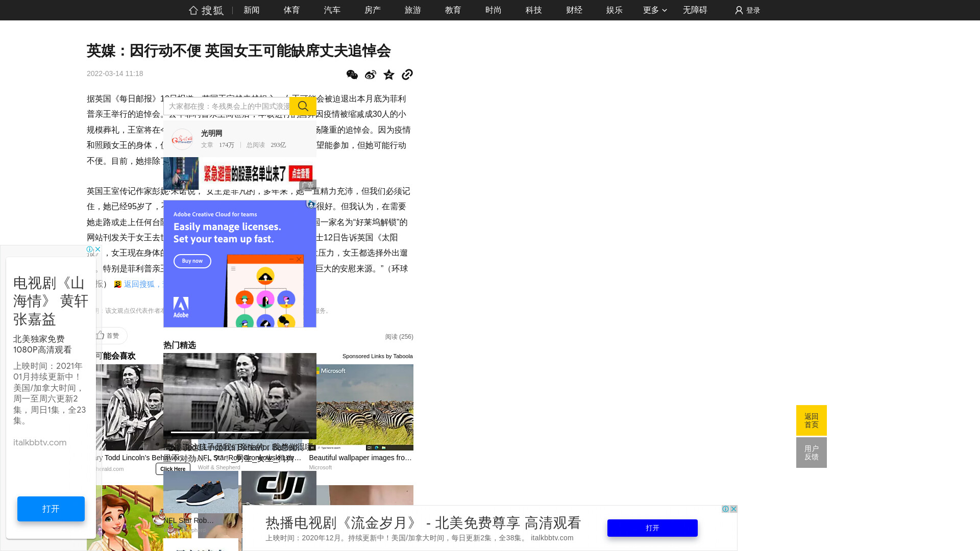The width and height of the screenshot is (980, 551).
Task: Open the 娱乐 navigation tab
Action: (x=615, y=10)
